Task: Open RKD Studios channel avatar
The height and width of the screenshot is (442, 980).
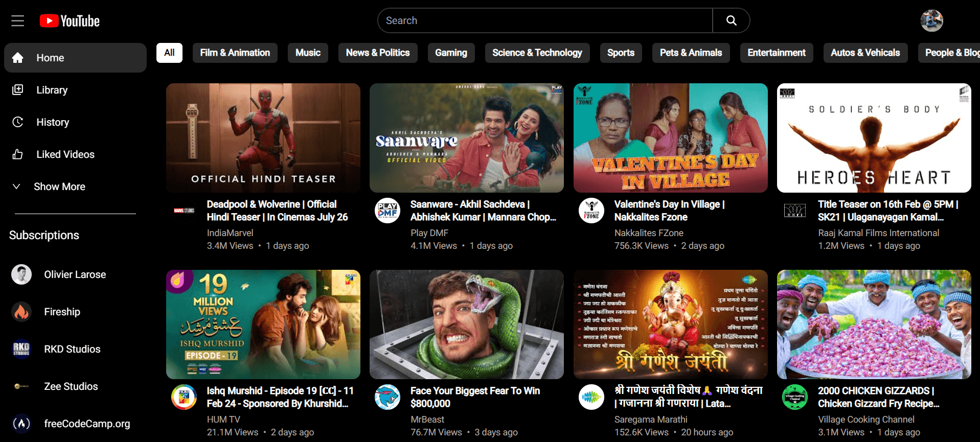Action: pyautogui.click(x=21, y=349)
